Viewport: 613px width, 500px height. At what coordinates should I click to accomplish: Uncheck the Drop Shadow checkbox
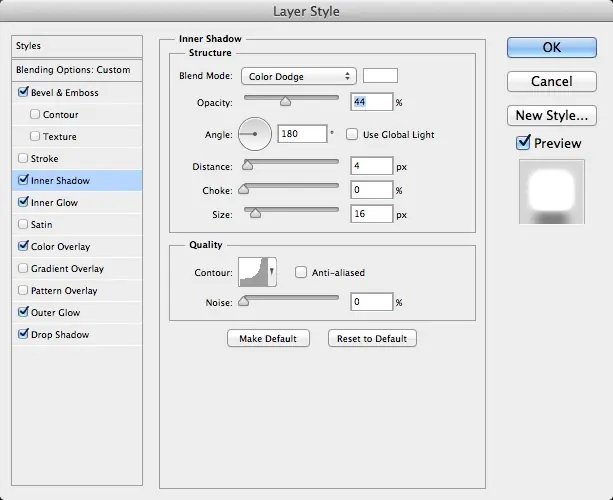(23, 334)
